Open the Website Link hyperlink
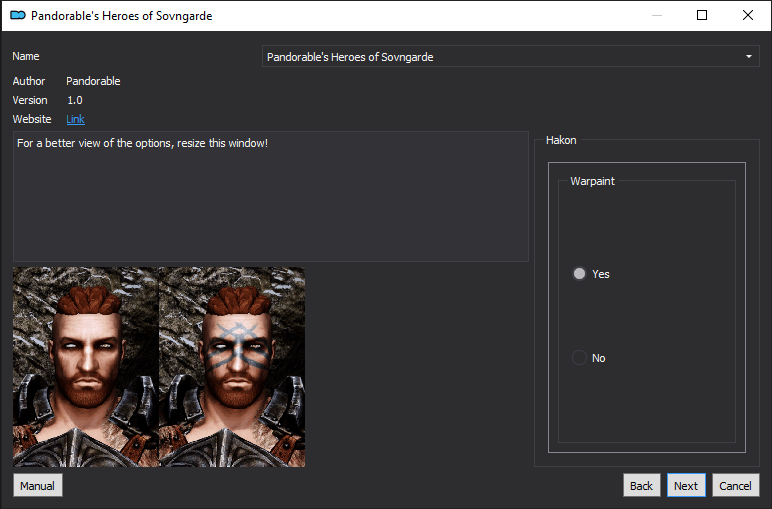Screen dimensions: 772x509 pos(75,119)
